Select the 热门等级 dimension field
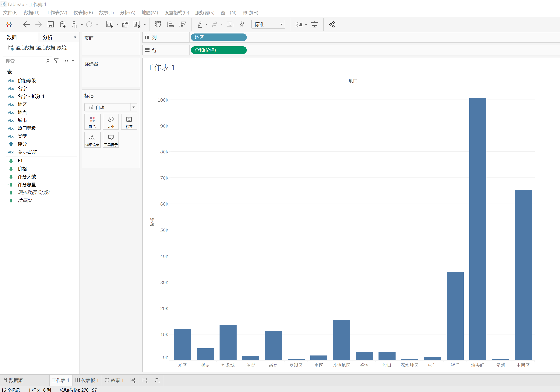 27,128
